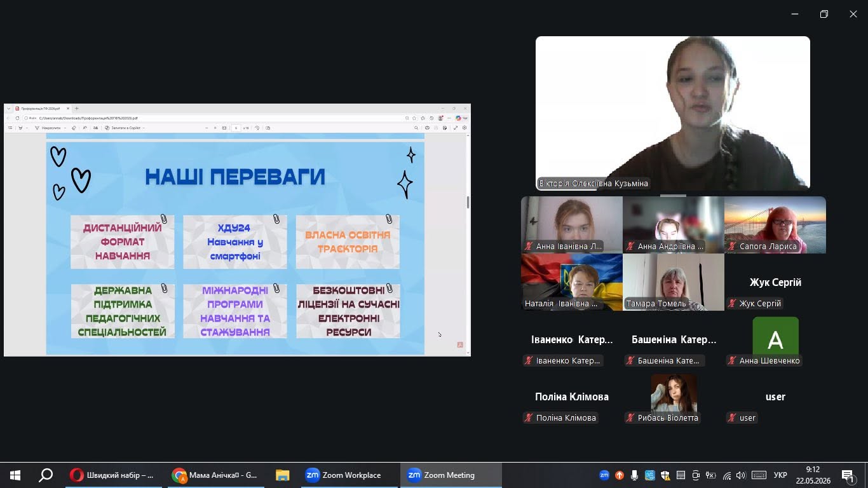Click blue network app tray icon
The width and height of the screenshot is (868, 488).
pos(650,475)
